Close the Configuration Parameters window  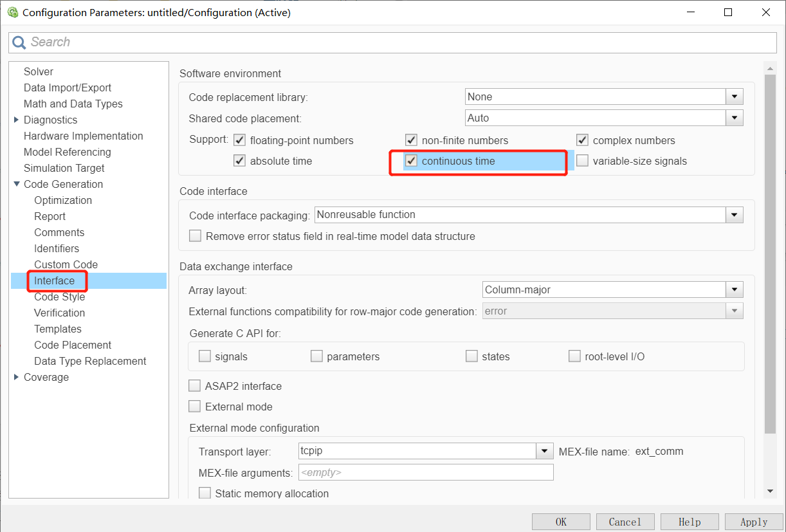(x=766, y=12)
